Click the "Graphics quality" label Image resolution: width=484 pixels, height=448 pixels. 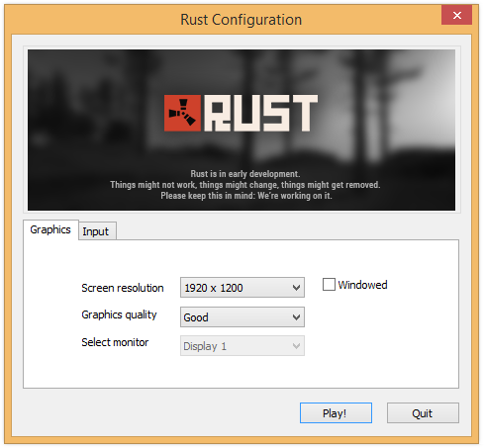[119, 314]
